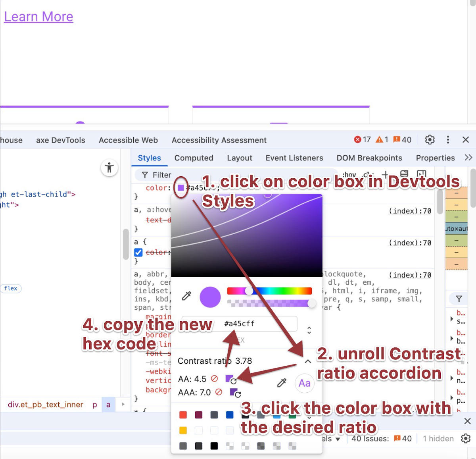Toggle the :hov element state button

349,175
